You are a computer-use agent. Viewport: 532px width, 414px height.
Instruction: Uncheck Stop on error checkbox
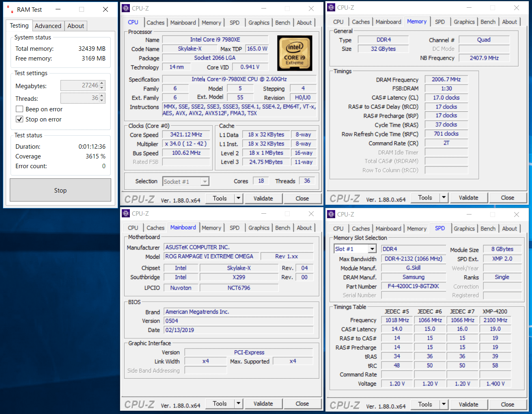point(19,119)
